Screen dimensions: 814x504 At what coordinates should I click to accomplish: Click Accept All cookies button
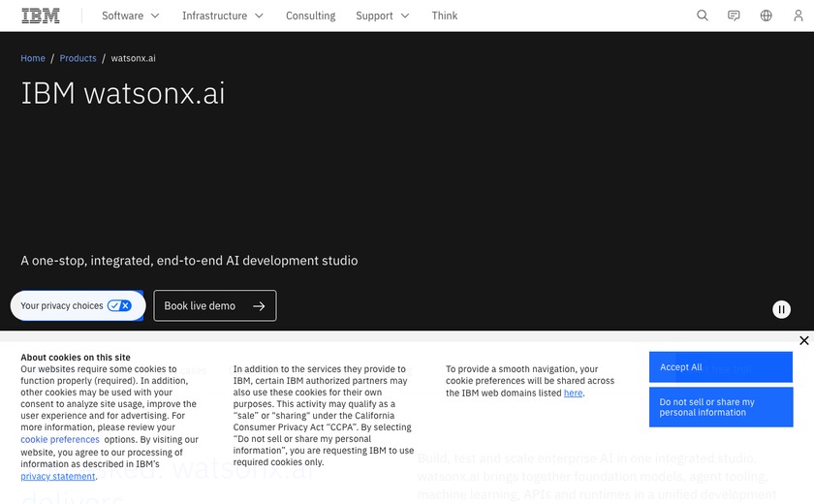click(721, 367)
